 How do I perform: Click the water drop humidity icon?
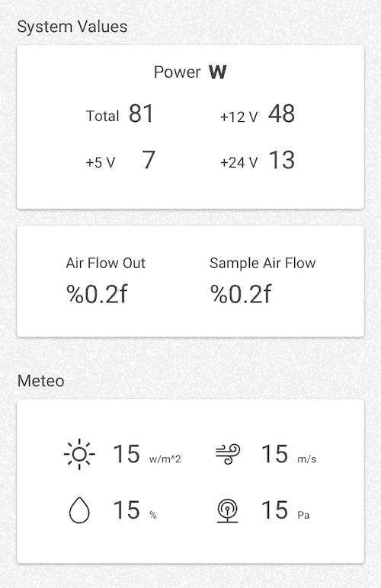[79, 510]
